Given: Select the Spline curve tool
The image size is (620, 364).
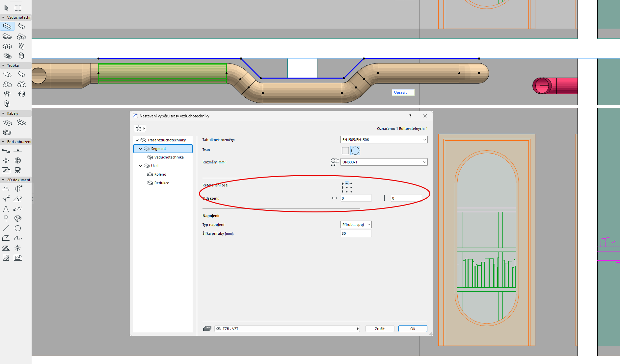Looking at the screenshot, I should [x=18, y=238].
